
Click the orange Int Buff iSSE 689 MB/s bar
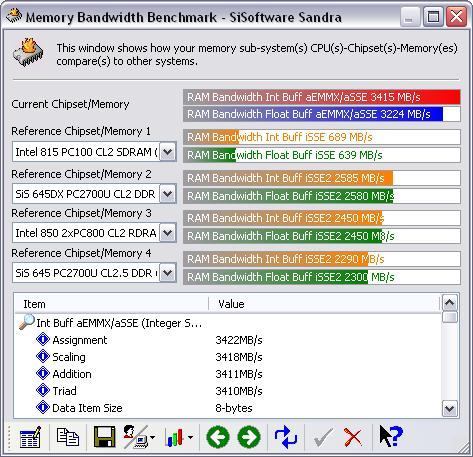(322, 137)
